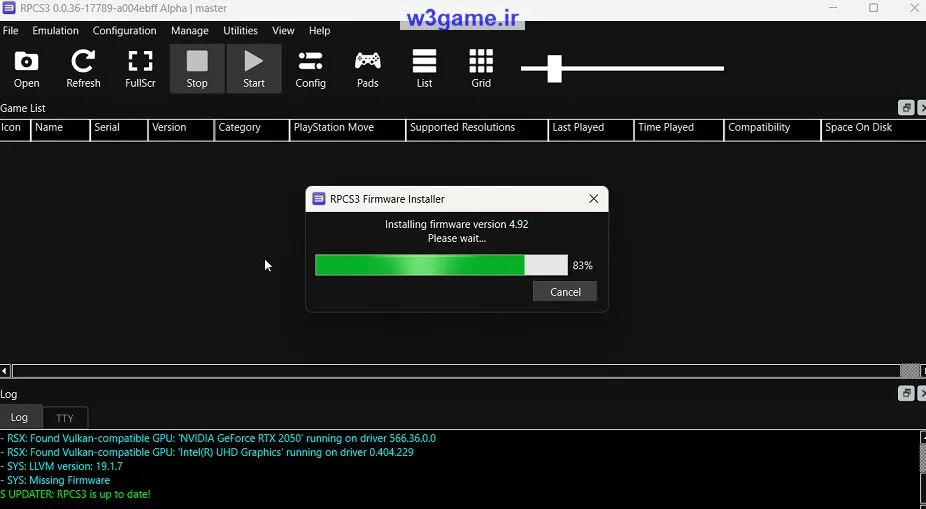
Task: Click the 'SYS: Missing Firmware' log line
Action: pyautogui.click(x=55, y=480)
